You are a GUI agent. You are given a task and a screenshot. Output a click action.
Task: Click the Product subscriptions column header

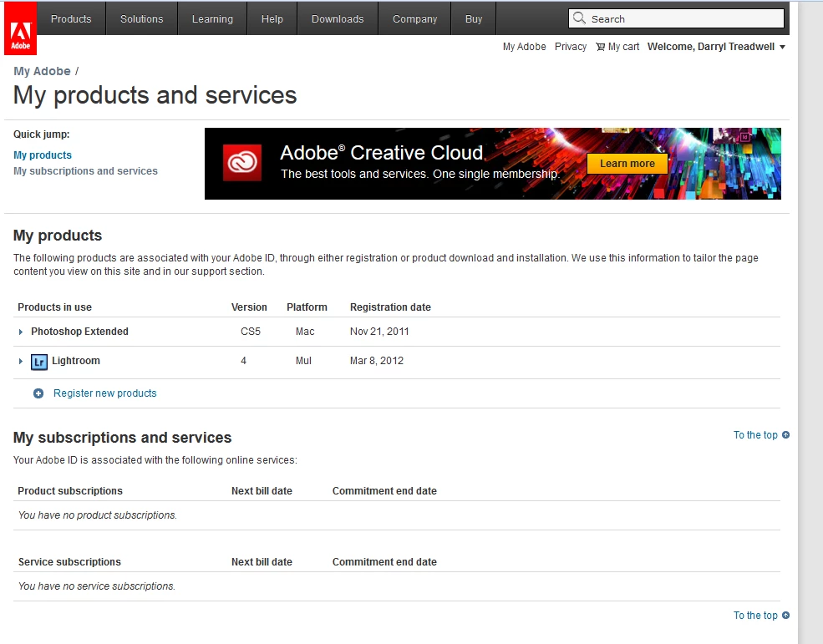click(70, 491)
